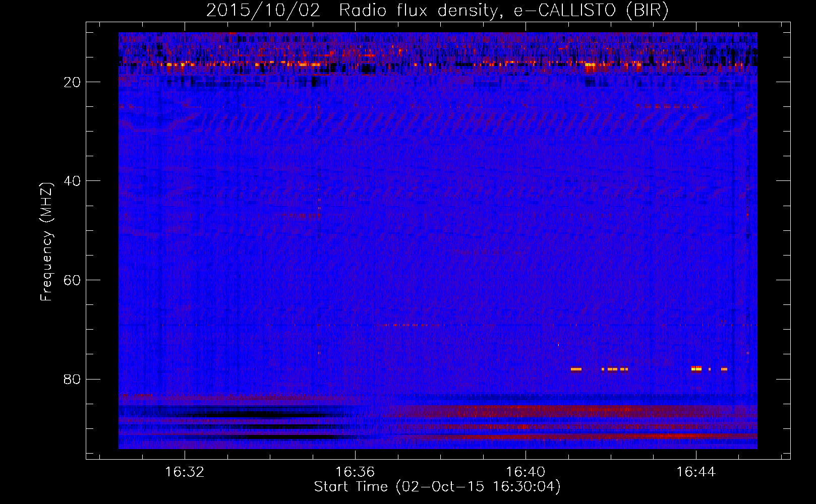This screenshot has width=816, height=504.
Task: Click the 16:36 time tick label
Action: click(355, 472)
